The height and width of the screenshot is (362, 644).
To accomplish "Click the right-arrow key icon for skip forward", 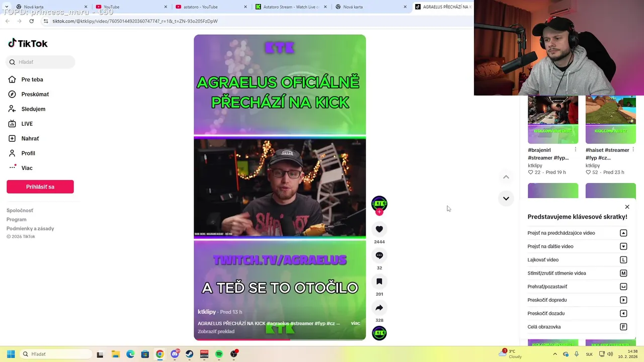I will [623, 300].
